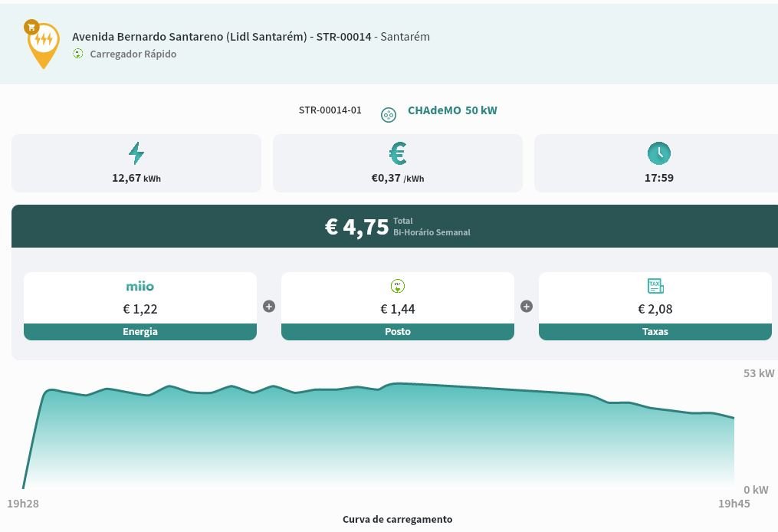This screenshot has height=532, width=778.
Task: Click the orange charging station map pin
Action: [43, 44]
